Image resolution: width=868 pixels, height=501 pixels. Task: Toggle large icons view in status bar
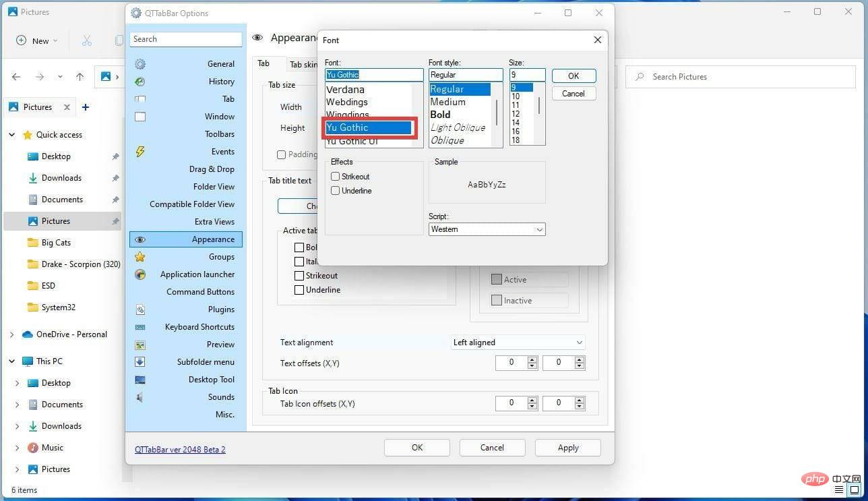point(855,490)
